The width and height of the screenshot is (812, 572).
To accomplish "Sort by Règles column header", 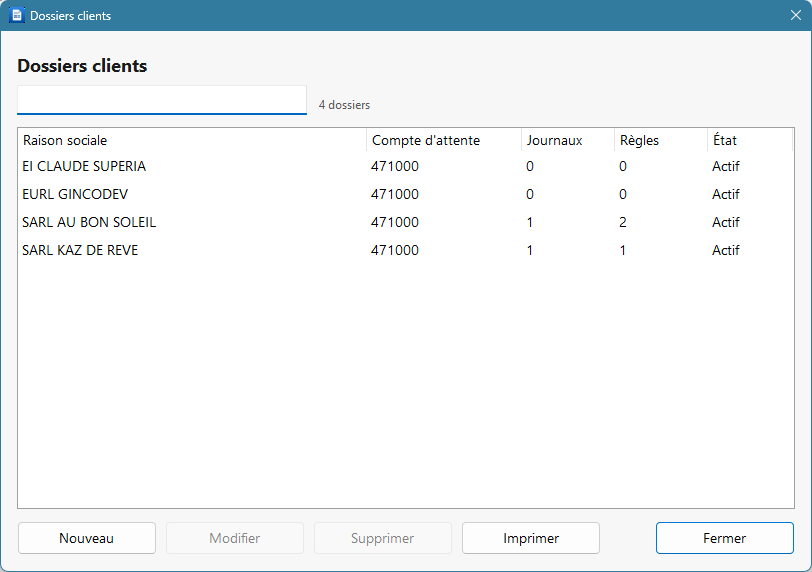I will coord(661,140).
